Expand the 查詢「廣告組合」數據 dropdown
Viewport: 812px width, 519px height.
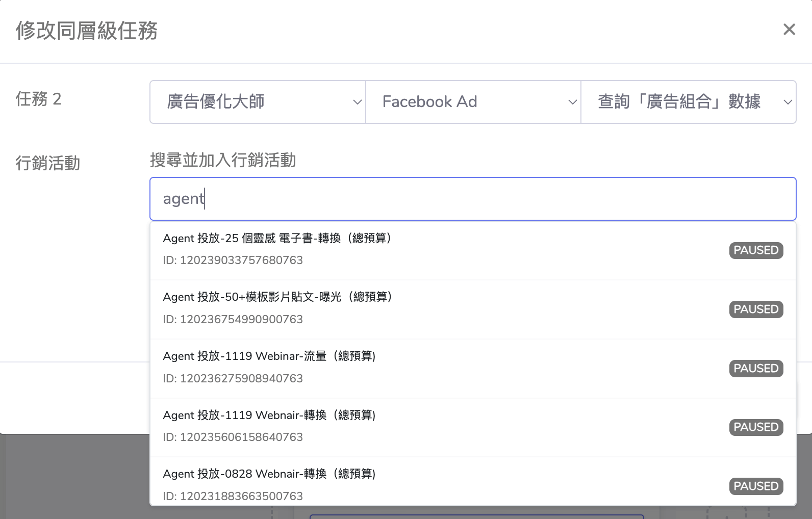tap(688, 102)
